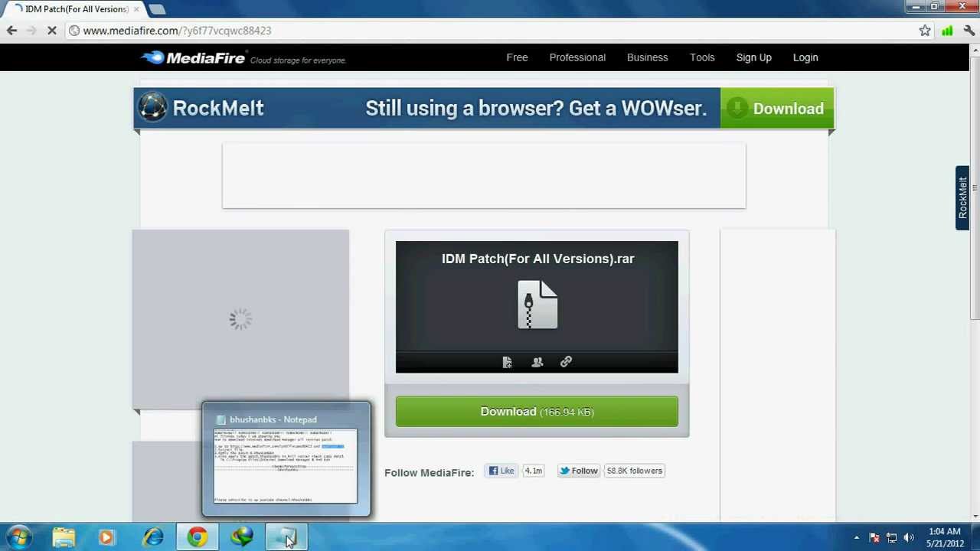
Task: Open the Professional menu item
Action: coord(577,57)
